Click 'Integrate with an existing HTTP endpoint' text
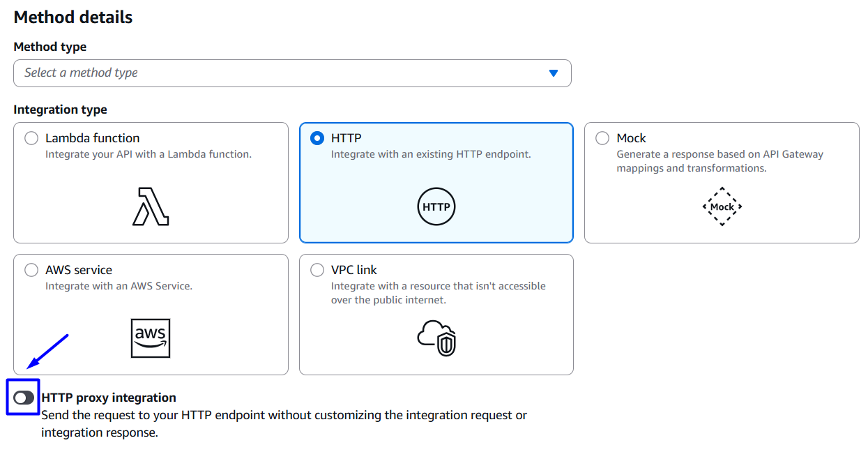This screenshot has width=868, height=452. [431, 154]
